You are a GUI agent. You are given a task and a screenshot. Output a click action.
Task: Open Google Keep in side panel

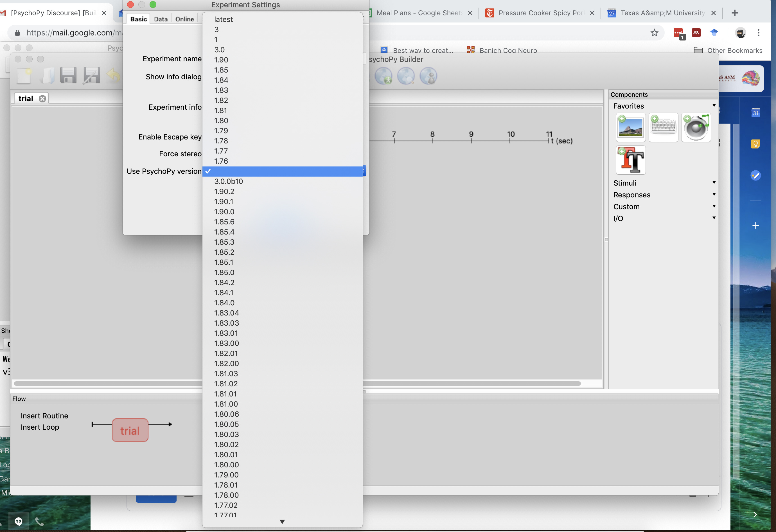tap(755, 144)
